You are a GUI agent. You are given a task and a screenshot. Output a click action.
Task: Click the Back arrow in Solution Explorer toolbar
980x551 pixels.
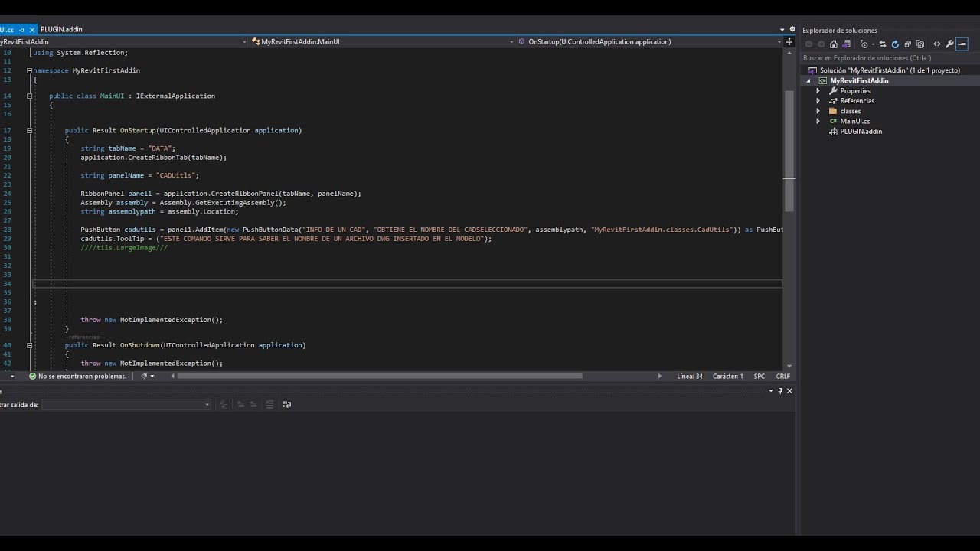[808, 44]
